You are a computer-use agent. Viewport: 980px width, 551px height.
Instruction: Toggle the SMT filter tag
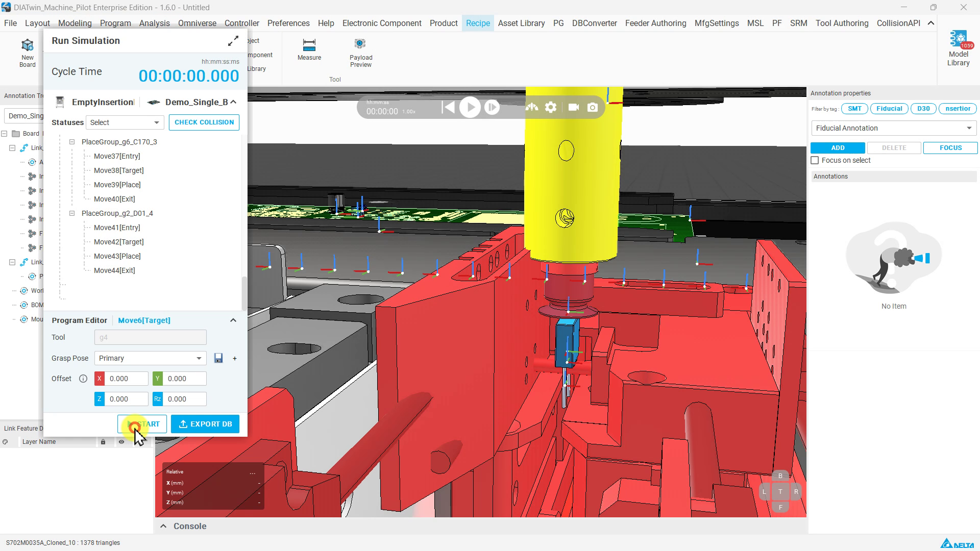(854, 109)
